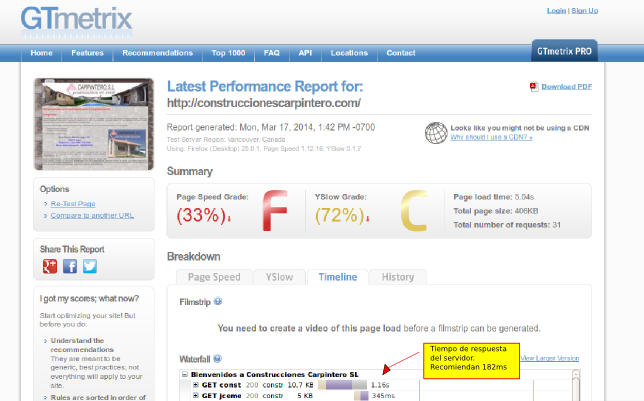Click the website screenshot thumbnail

click(94, 124)
